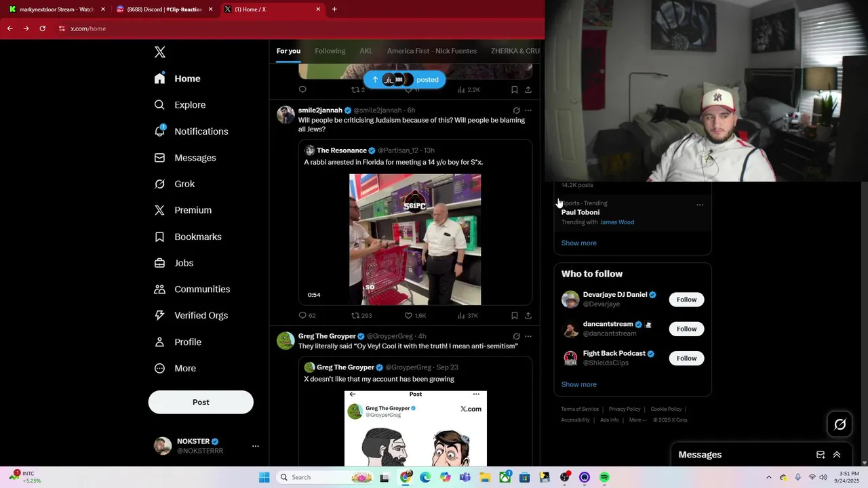
Task: Click Grok icon on Greg The Groyper post
Action: tap(516, 336)
